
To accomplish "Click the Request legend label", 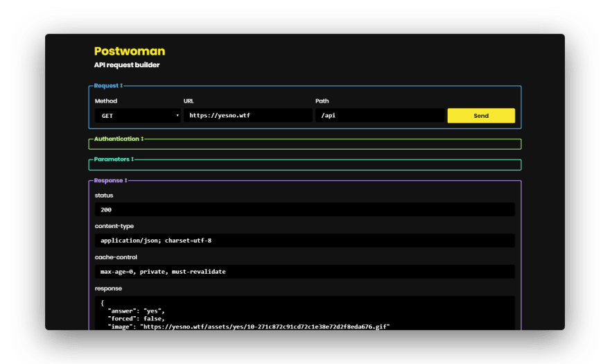I will coord(106,86).
